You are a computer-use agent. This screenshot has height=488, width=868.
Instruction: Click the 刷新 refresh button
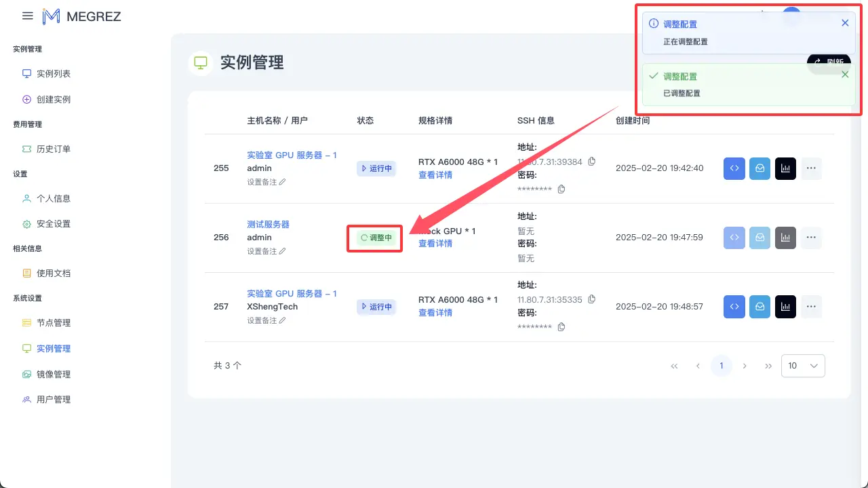point(829,62)
